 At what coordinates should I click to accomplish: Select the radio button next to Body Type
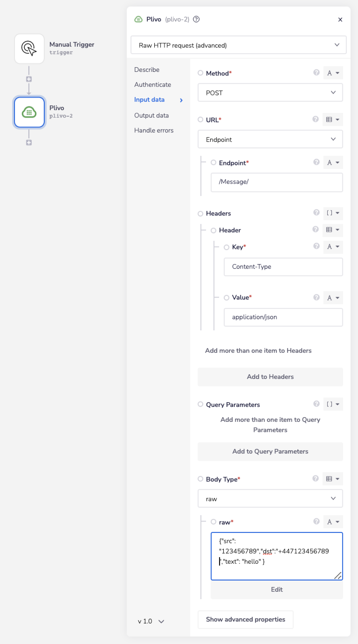[200, 479]
